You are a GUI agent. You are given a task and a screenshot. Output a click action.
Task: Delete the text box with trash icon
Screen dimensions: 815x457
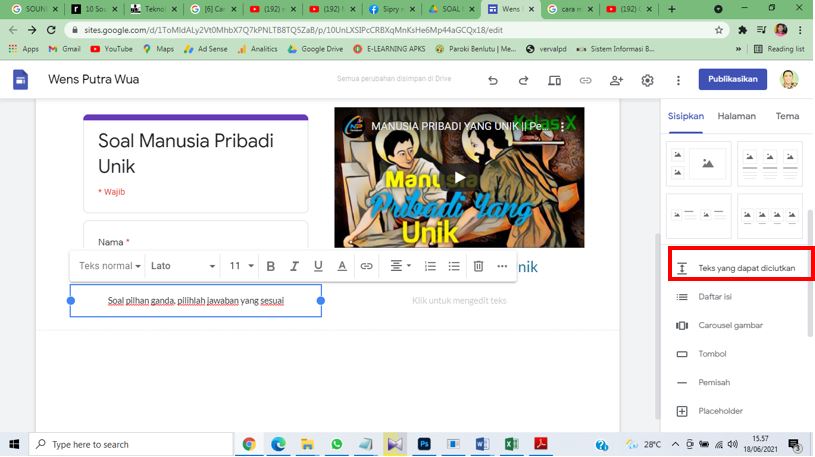tap(478, 266)
